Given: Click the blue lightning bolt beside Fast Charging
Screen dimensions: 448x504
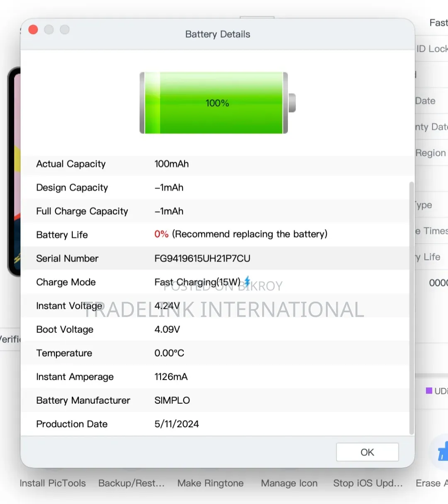Looking at the screenshot, I should (x=247, y=281).
